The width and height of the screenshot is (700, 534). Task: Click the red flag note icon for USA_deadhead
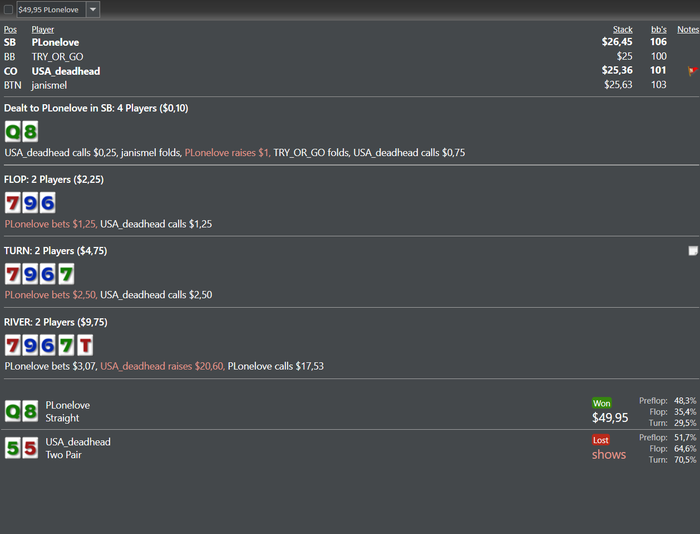pos(693,71)
